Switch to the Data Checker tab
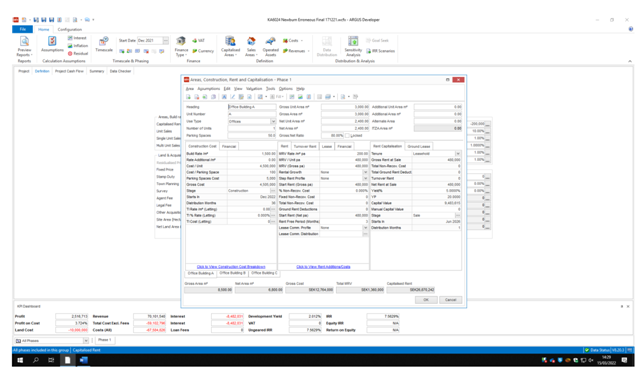 point(120,71)
